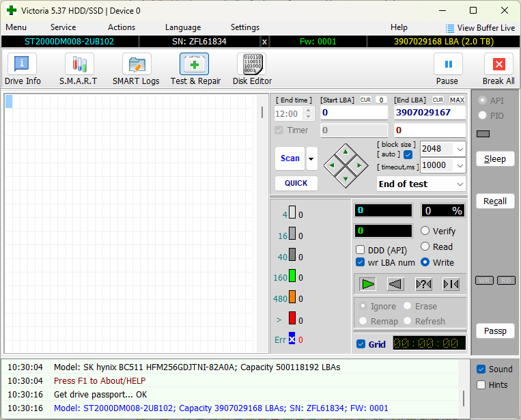This screenshot has height=420, width=521.
Task: Click the Pause icon
Action: point(448,64)
